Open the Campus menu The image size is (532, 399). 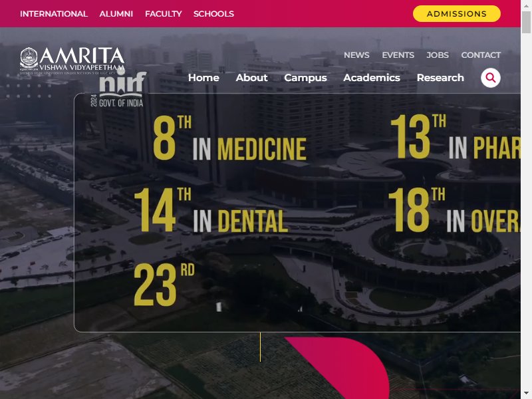tap(305, 78)
